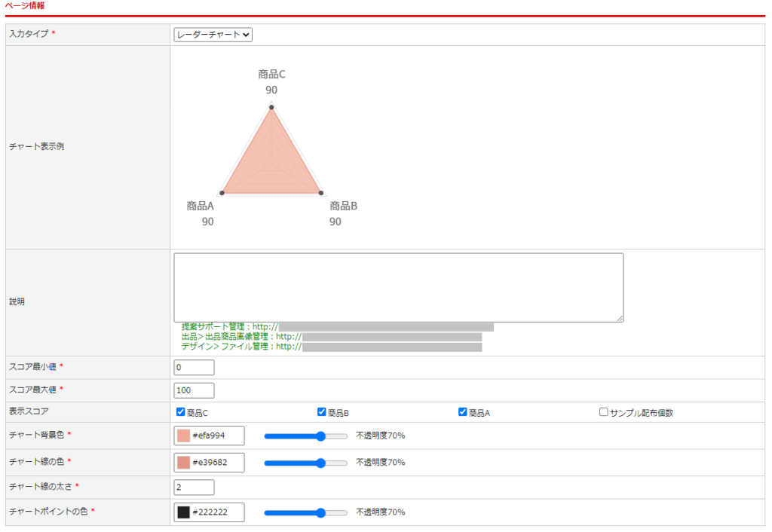Click the #efa994 hex color field

216,436
